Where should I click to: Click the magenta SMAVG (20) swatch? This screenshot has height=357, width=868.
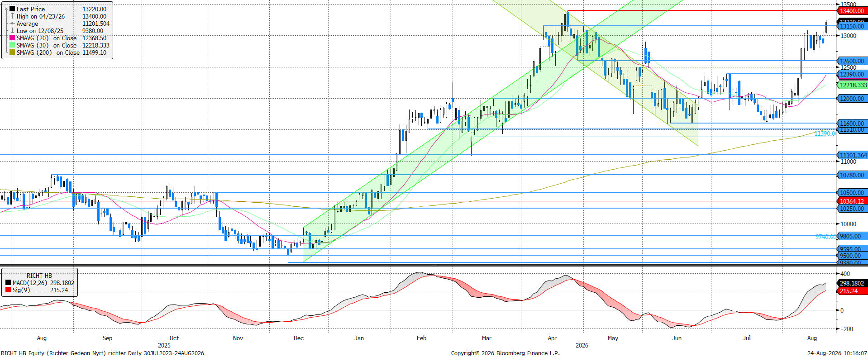pyautogui.click(x=12, y=38)
